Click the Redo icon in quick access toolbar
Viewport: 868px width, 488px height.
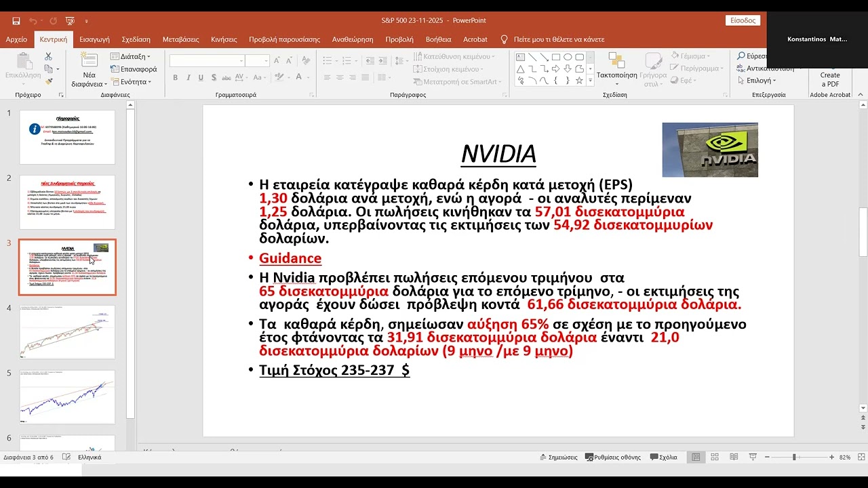pos(53,21)
